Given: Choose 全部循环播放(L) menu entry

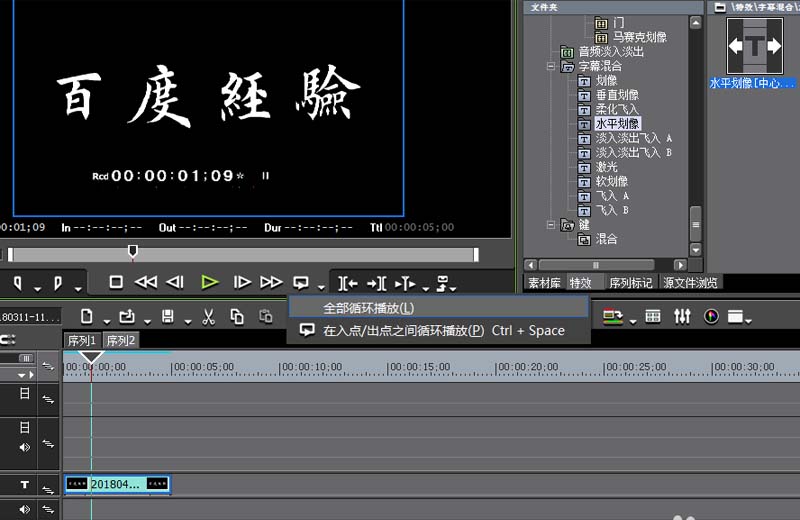Looking at the screenshot, I should (438, 308).
